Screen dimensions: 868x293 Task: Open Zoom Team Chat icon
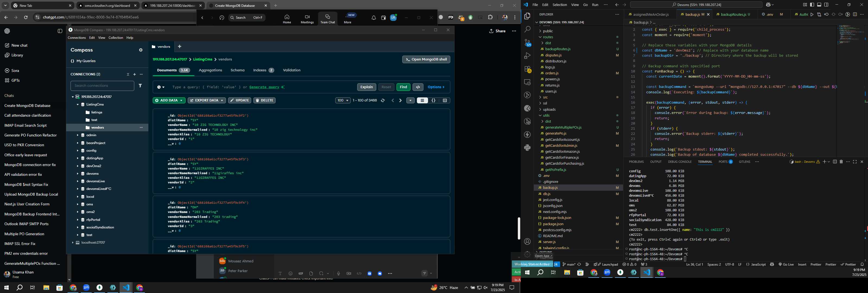point(327,19)
